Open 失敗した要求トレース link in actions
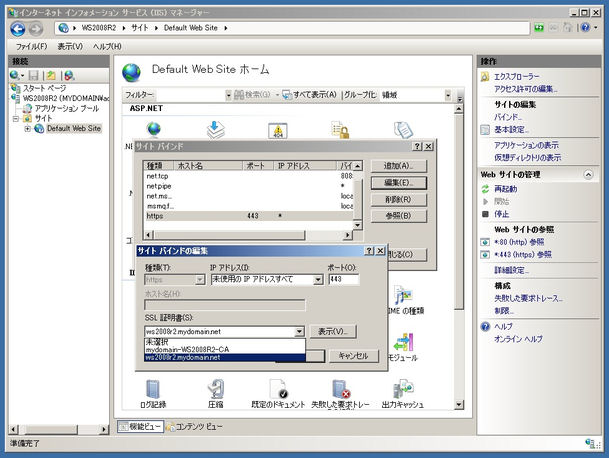 click(x=528, y=298)
